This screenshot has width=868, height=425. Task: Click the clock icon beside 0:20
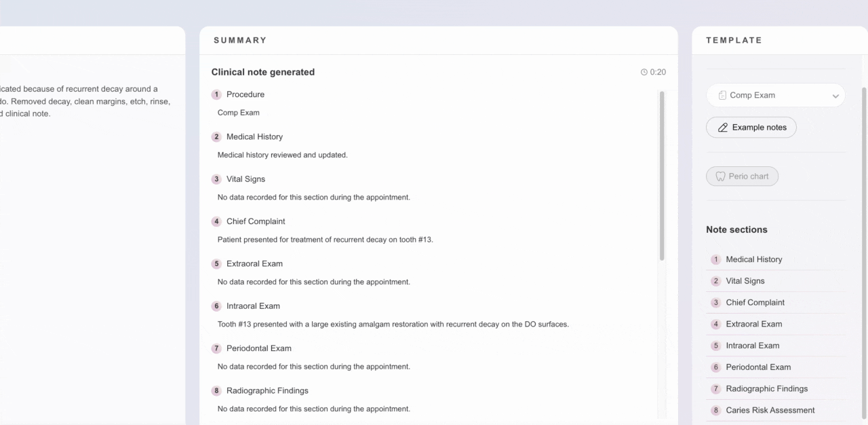click(644, 72)
